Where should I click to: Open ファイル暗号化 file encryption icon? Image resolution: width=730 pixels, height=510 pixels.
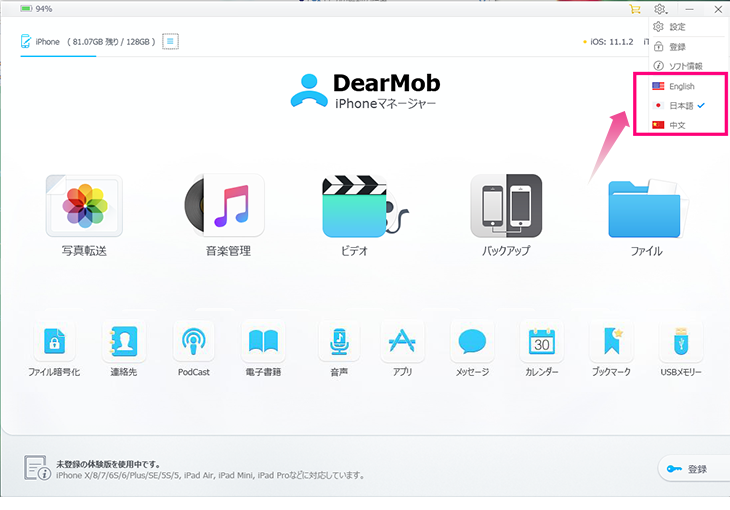click(54, 341)
